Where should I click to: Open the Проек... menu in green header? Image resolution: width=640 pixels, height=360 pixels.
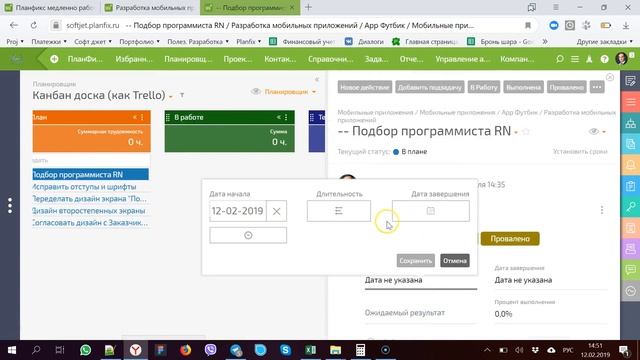[238, 59]
